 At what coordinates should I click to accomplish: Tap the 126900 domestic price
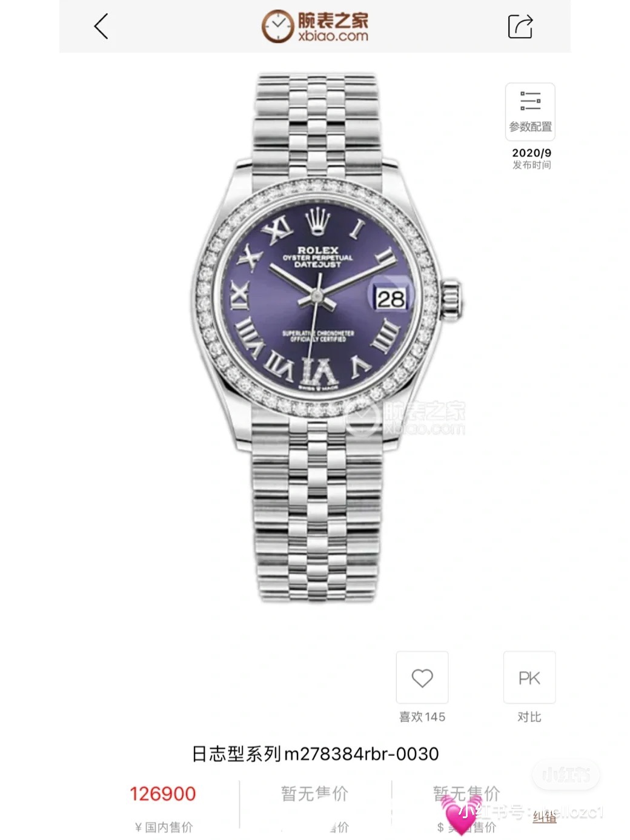163,794
